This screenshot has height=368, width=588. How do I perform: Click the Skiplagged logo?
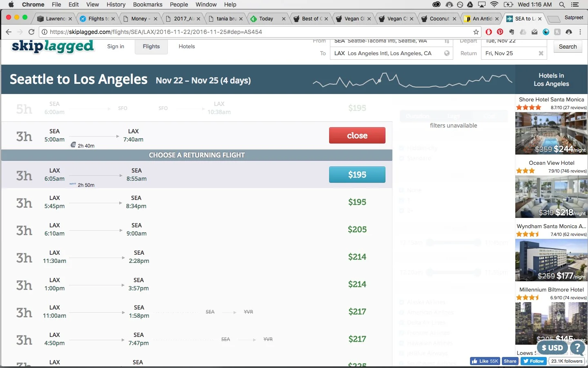coord(53,46)
